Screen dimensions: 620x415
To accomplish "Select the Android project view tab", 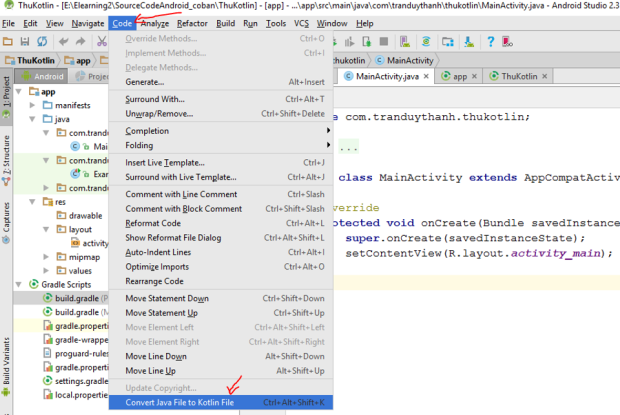I will tap(42, 76).
